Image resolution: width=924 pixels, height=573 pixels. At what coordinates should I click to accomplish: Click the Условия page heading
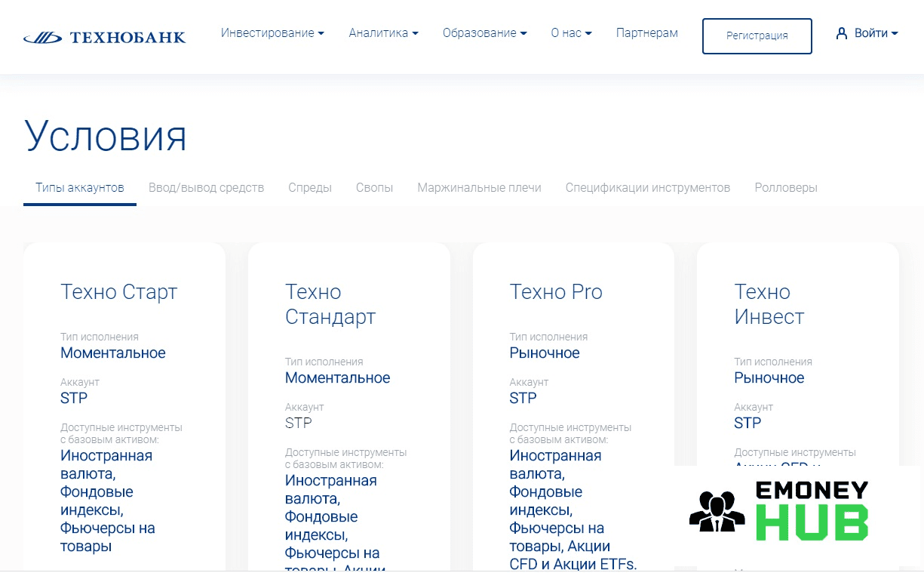(x=105, y=136)
